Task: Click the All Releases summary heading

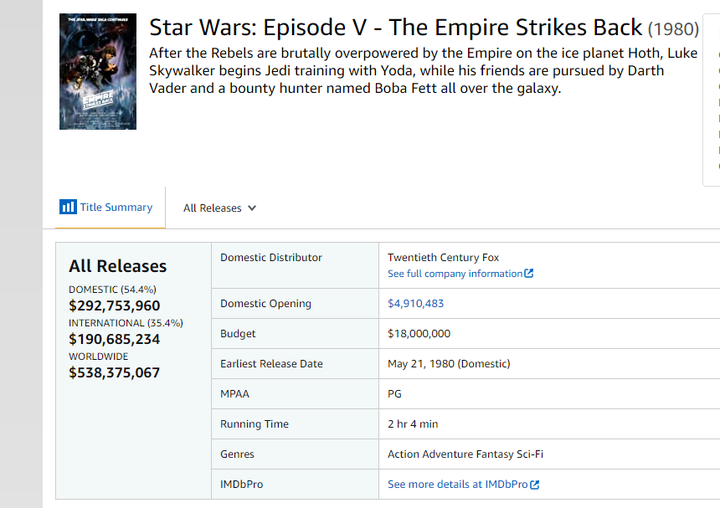Action: point(118,266)
